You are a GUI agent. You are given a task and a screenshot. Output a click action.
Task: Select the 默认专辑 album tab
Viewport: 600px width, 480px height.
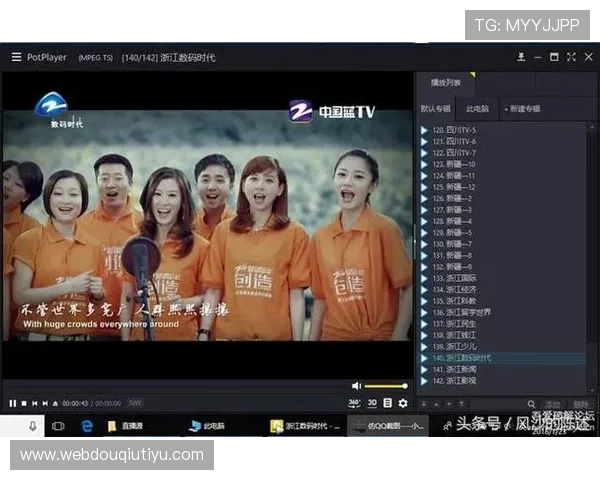click(x=435, y=108)
